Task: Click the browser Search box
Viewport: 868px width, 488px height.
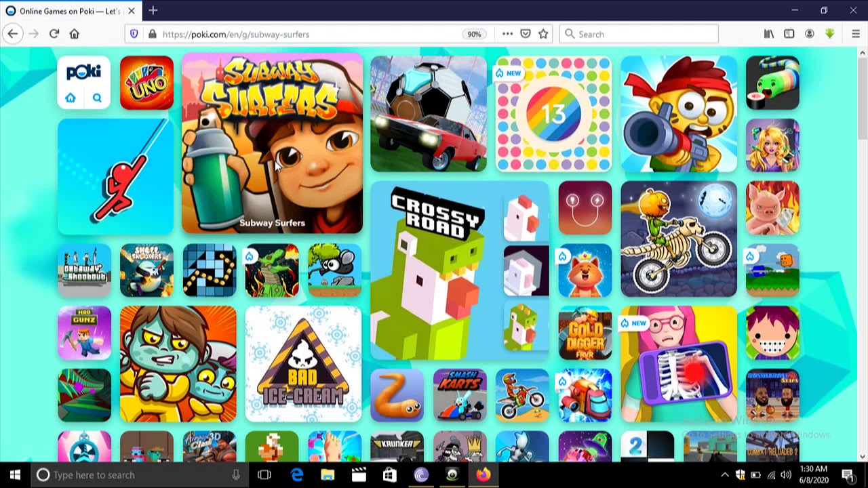Action: (639, 34)
